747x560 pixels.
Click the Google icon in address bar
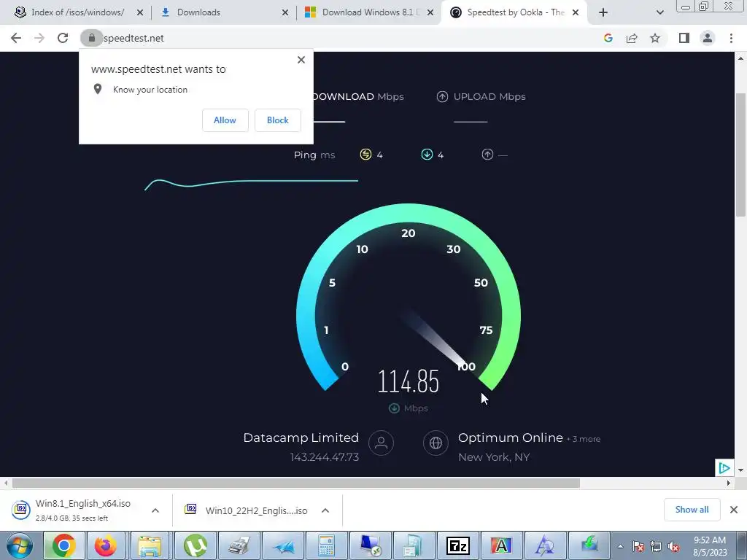coord(608,38)
